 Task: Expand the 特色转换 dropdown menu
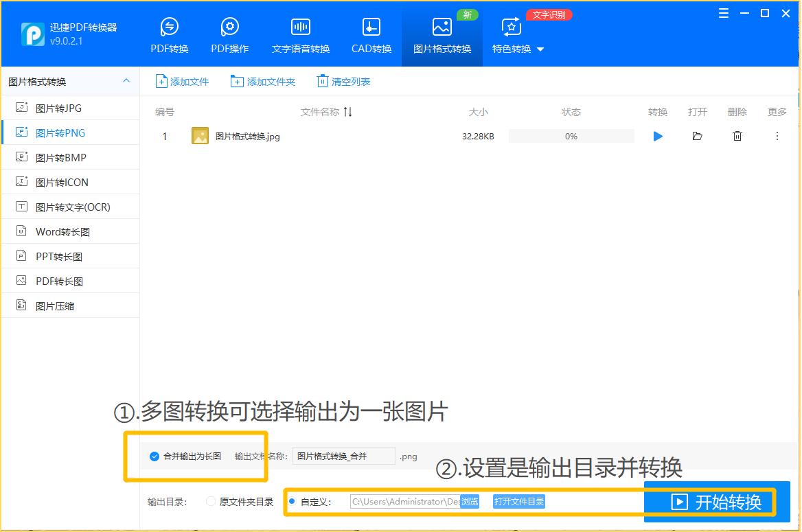(517, 49)
